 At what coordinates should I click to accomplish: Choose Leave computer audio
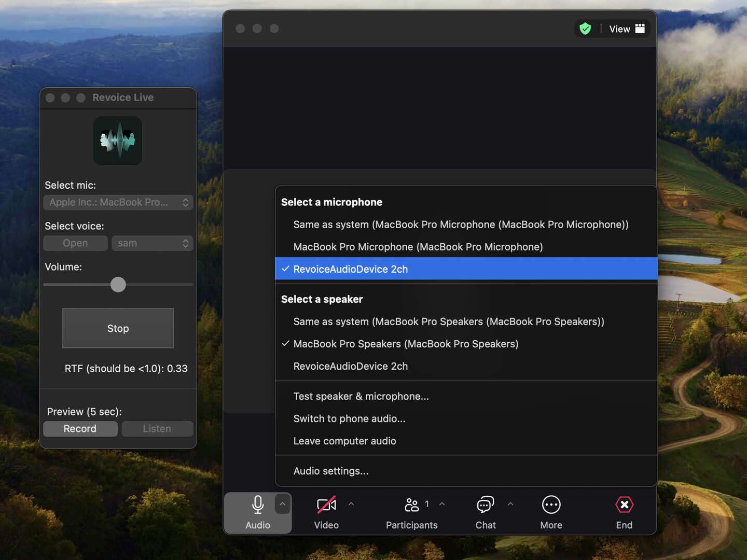click(466, 441)
